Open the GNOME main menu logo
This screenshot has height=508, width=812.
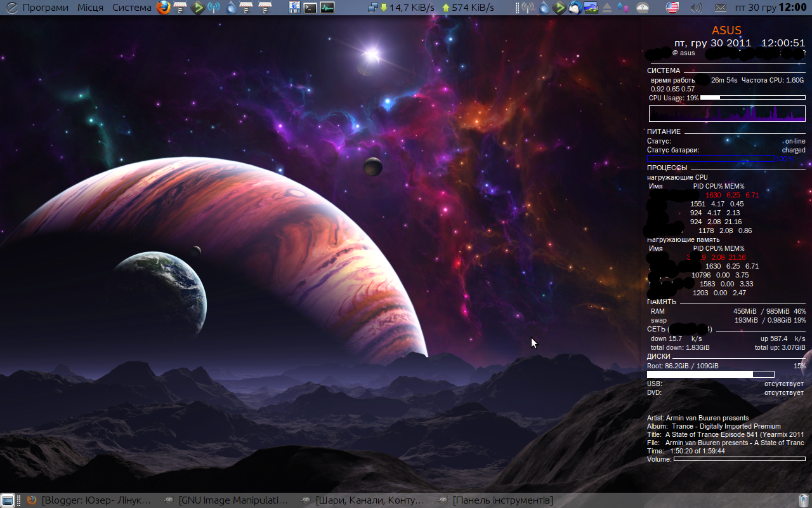pos(11,8)
